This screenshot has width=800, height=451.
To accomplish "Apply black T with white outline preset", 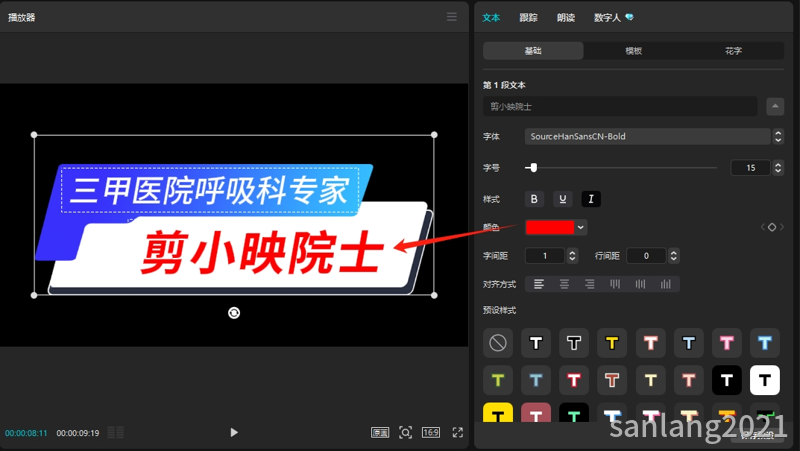I will pyautogui.click(x=574, y=343).
